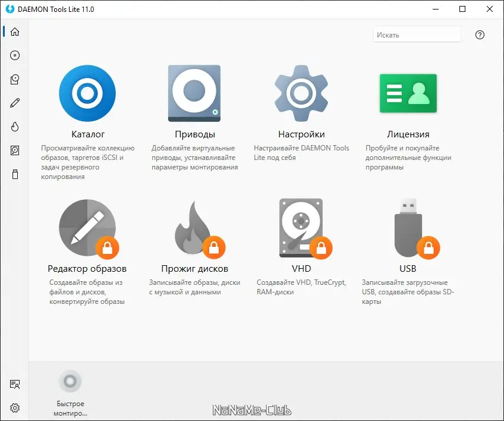Viewport: 504px width, 421px height.
Task: Minimize the DAEMON Tools window
Action: [x=436, y=9]
